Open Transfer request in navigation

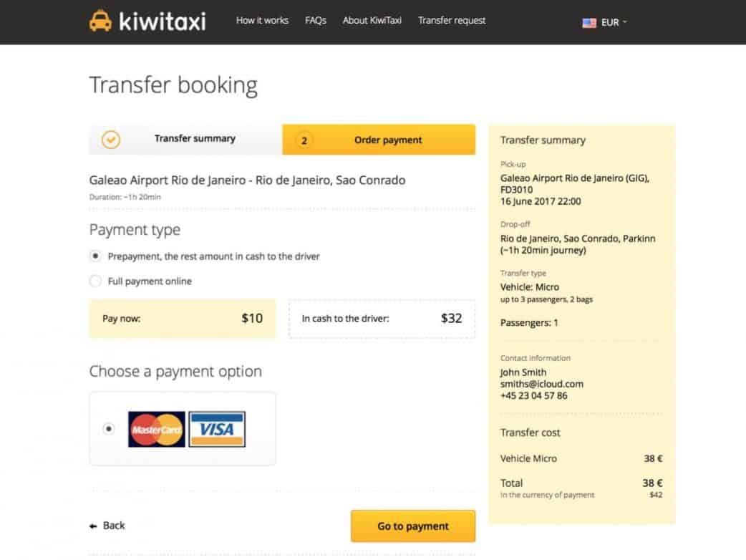[x=452, y=21]
